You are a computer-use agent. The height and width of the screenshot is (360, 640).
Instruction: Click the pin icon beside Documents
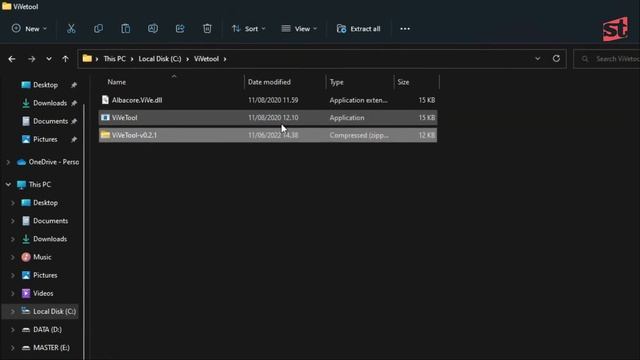74,121
